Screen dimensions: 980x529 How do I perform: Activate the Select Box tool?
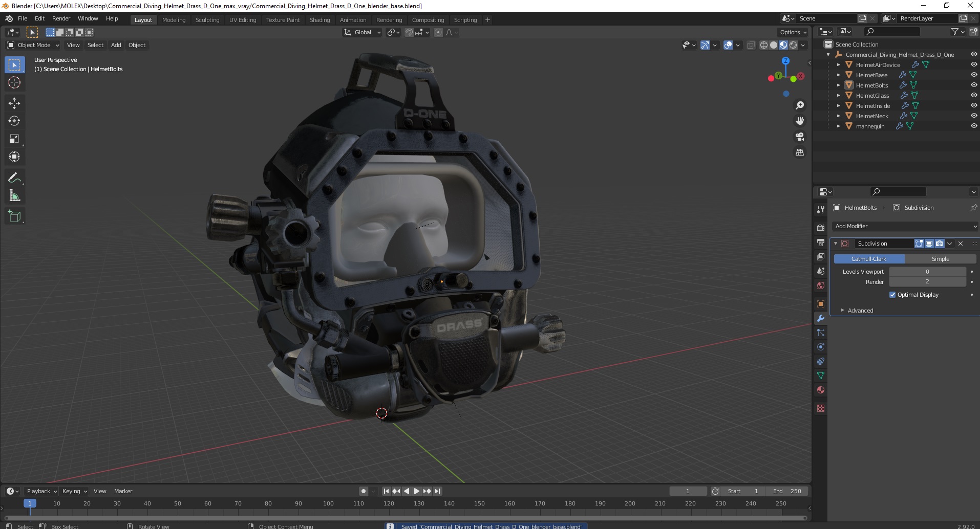pos(14,65)
